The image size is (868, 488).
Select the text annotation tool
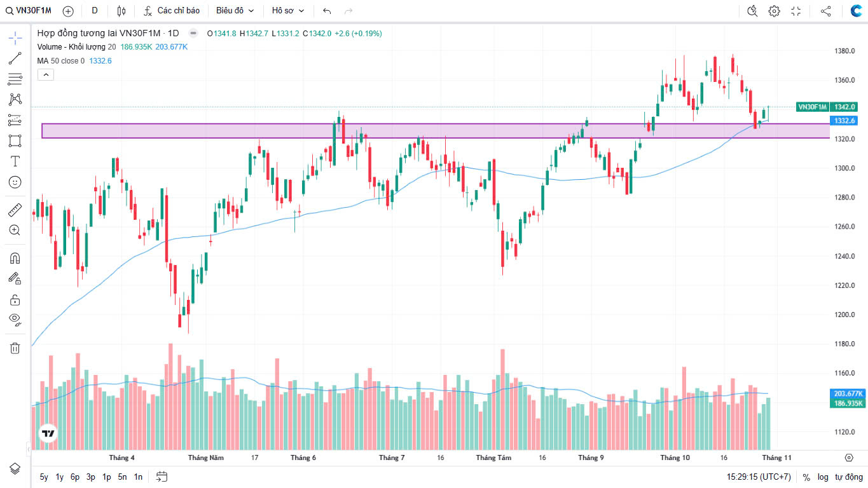click(15, 161)
